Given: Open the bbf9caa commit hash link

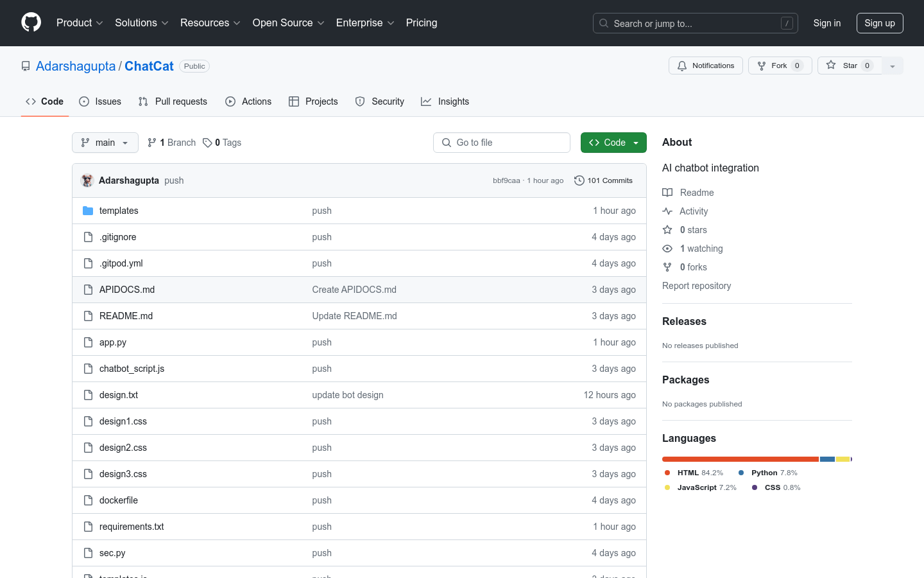Looking at the screenshot, I should [506, 180].
